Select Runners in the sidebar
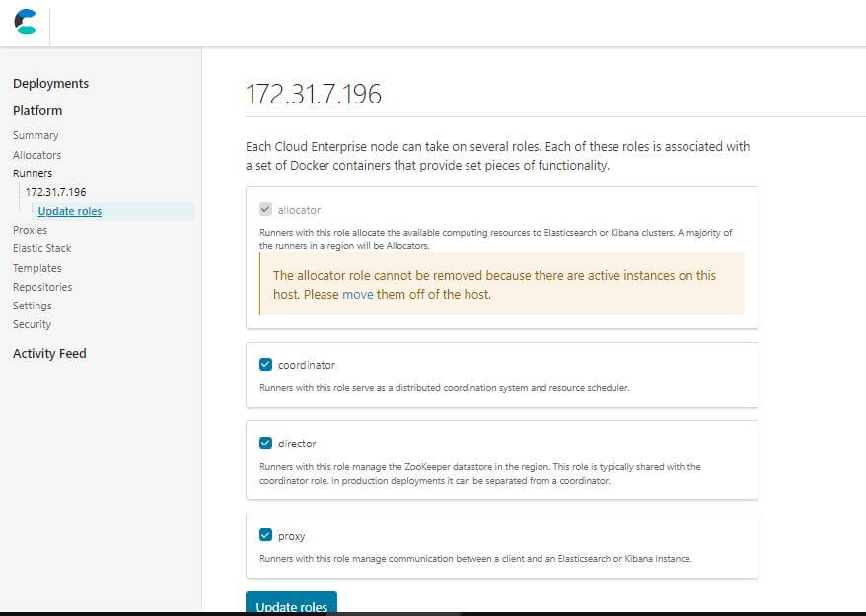 33,173
